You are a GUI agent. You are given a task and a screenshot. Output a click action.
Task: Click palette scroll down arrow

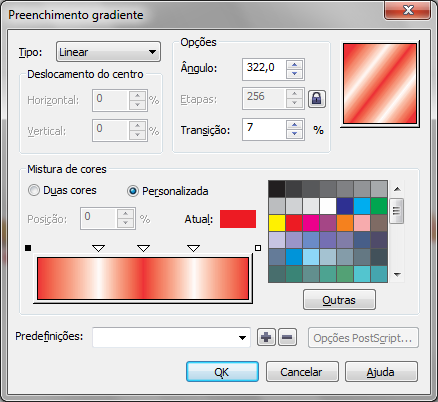(397, 275)
